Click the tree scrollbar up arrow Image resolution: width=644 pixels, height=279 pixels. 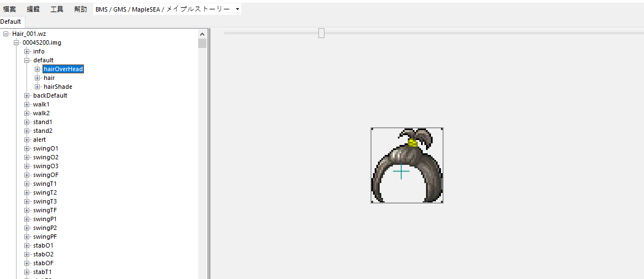(x=202, y=34)
